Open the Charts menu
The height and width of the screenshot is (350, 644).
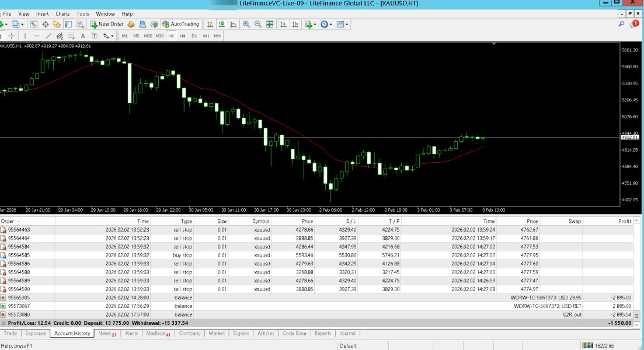pos(62,13)
